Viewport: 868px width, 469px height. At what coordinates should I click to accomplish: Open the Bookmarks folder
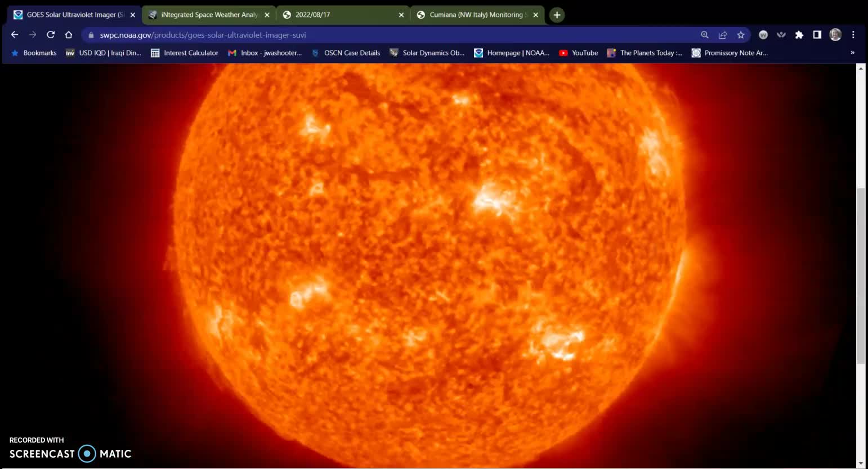click(34, 53)
